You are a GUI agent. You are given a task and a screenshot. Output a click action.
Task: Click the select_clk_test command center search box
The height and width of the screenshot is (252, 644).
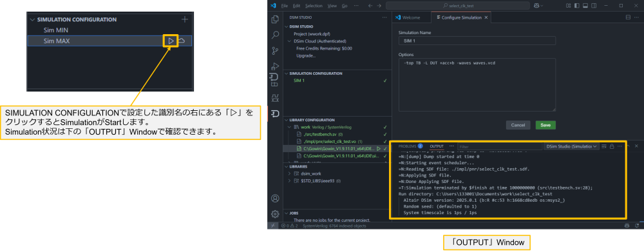point(457,6)
